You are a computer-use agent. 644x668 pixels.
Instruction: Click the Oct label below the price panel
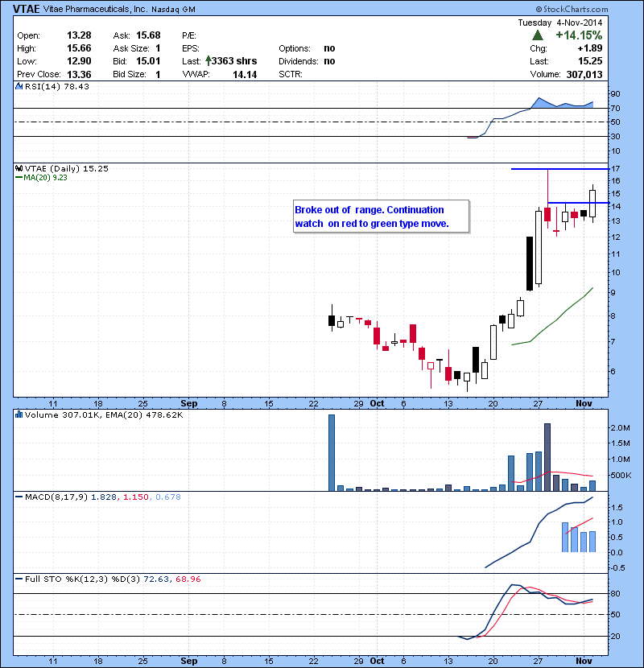(x=377, y=402)
